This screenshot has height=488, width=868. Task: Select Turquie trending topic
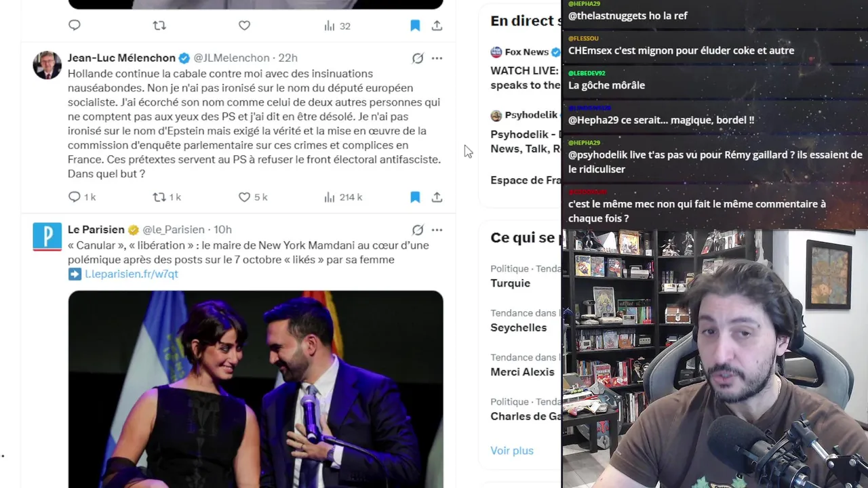(x=511, y=283)
